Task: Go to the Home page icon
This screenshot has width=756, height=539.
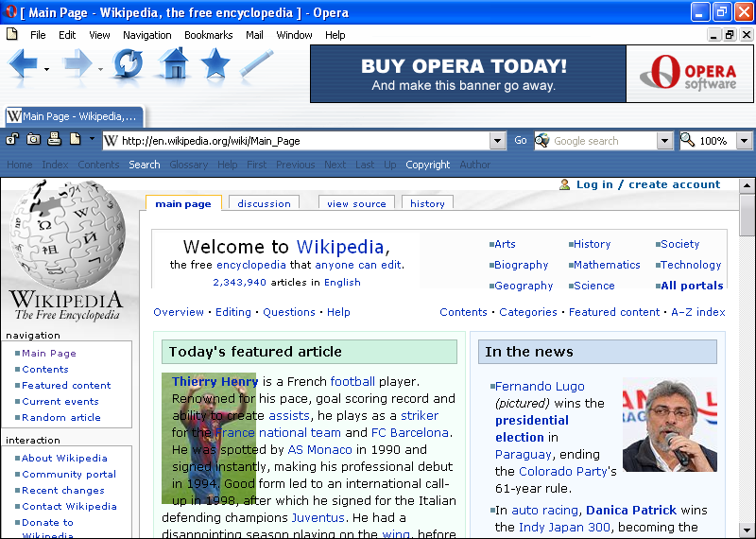Action: coord(174,63)
